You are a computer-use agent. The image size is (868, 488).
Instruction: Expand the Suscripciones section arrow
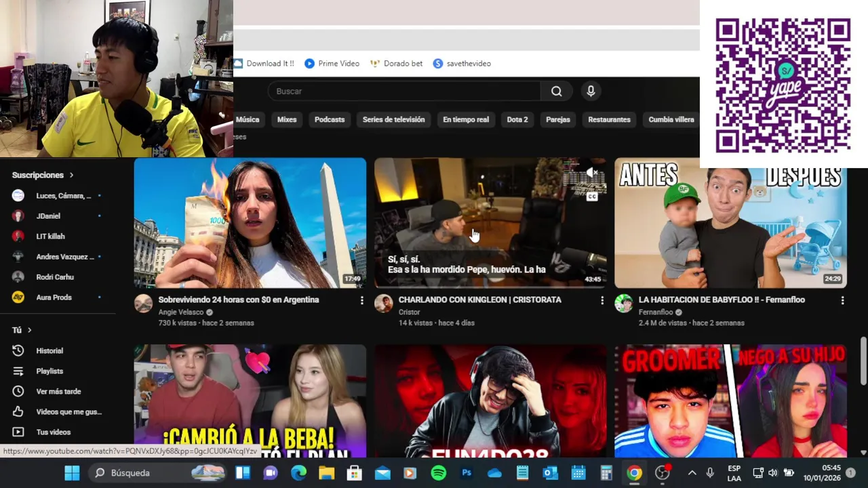coord(71,175)
